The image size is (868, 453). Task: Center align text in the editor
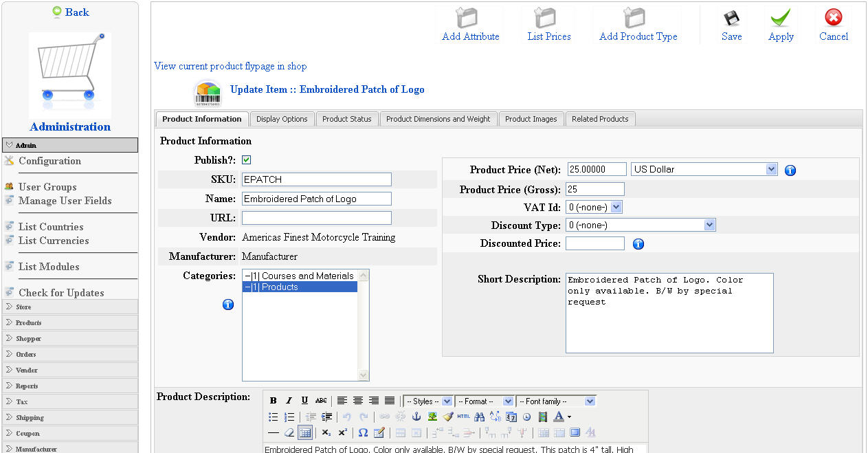pos(358,401)
